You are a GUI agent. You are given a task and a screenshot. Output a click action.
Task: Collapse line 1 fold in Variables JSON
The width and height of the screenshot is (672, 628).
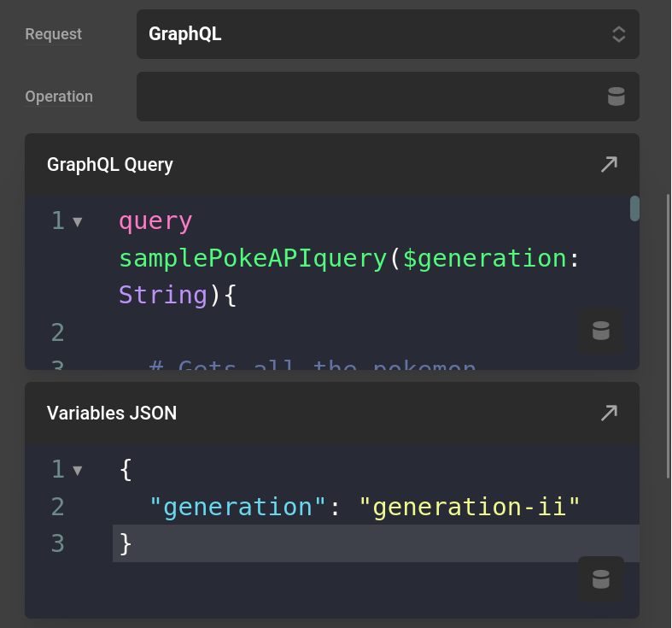tap(78, 471)
